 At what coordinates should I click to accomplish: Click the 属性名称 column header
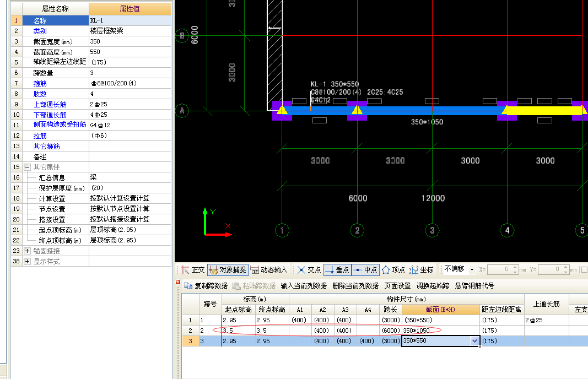click(56, 9)
